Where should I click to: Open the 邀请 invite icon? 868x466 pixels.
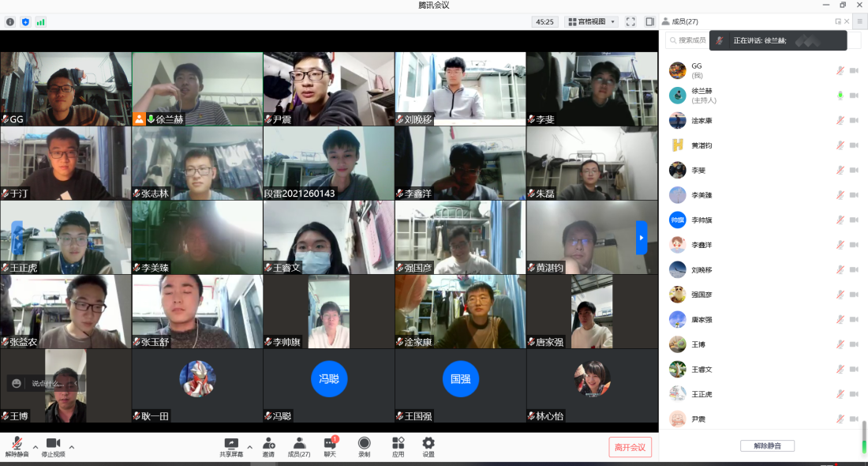268,447
